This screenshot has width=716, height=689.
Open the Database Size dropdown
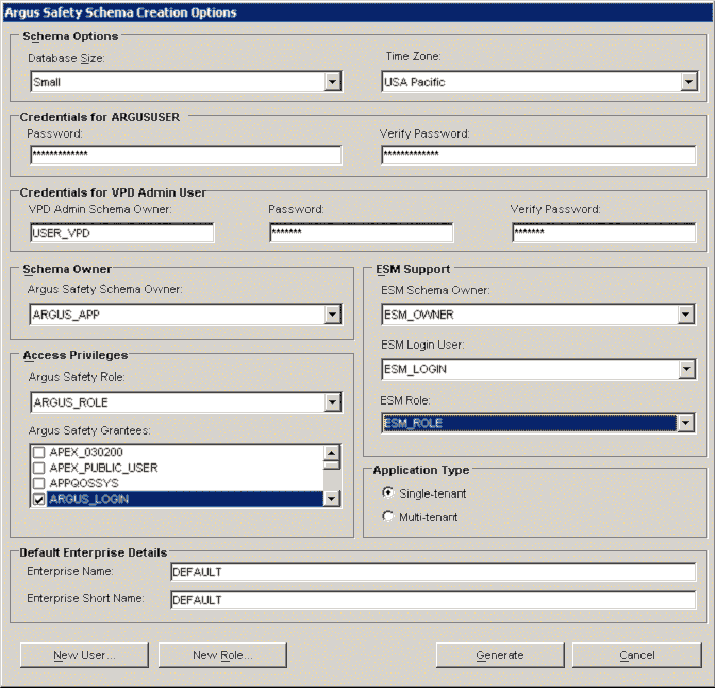click(x=332, y=82)
